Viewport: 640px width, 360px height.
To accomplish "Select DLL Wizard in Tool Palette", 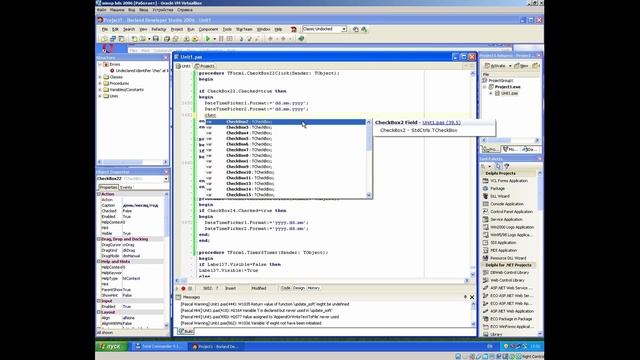I will pyautogui.click(x=500, y=196).
